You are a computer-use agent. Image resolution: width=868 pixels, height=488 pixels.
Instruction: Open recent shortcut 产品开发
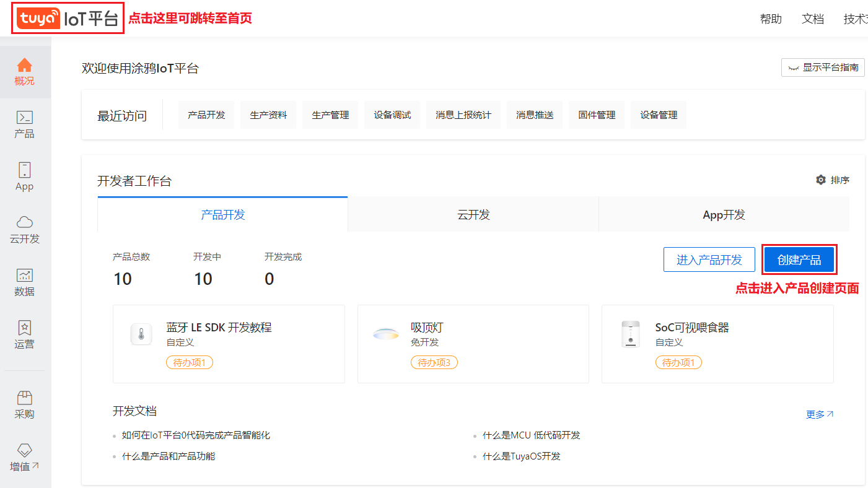point(206,115)
